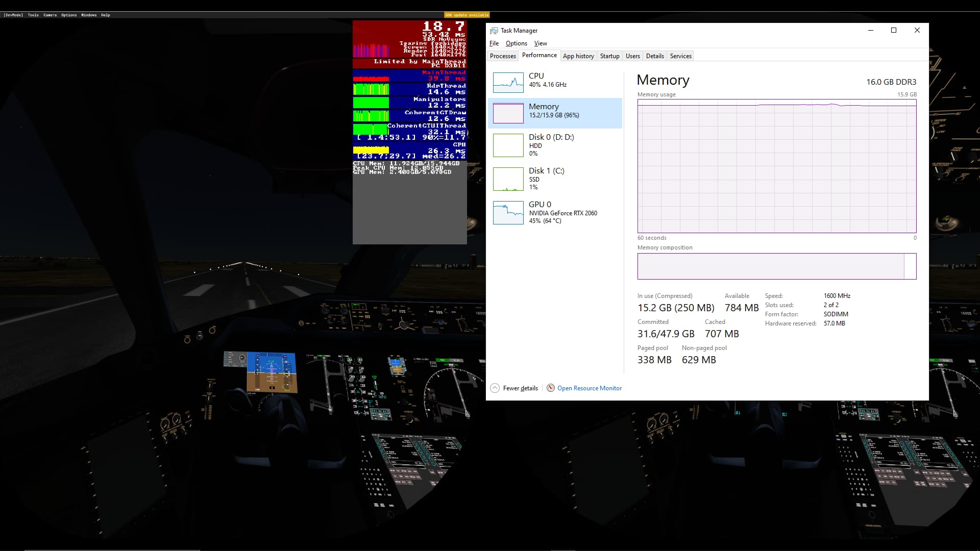Open the File menu in Task Manager
Viewport: 980px width, 551px height.
pyautogui.click(x=494, y=43)
